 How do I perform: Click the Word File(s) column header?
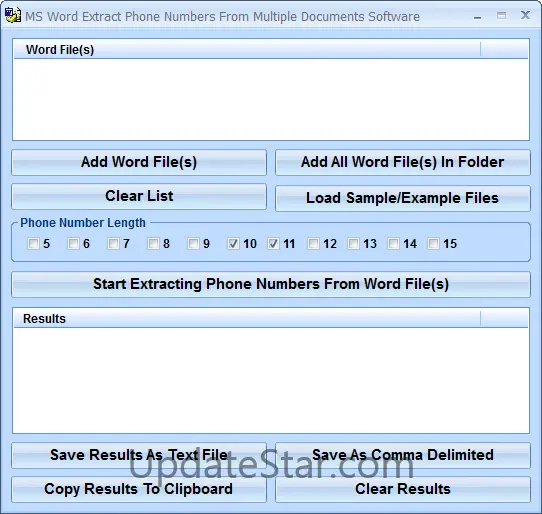click(x=247, y=49)
